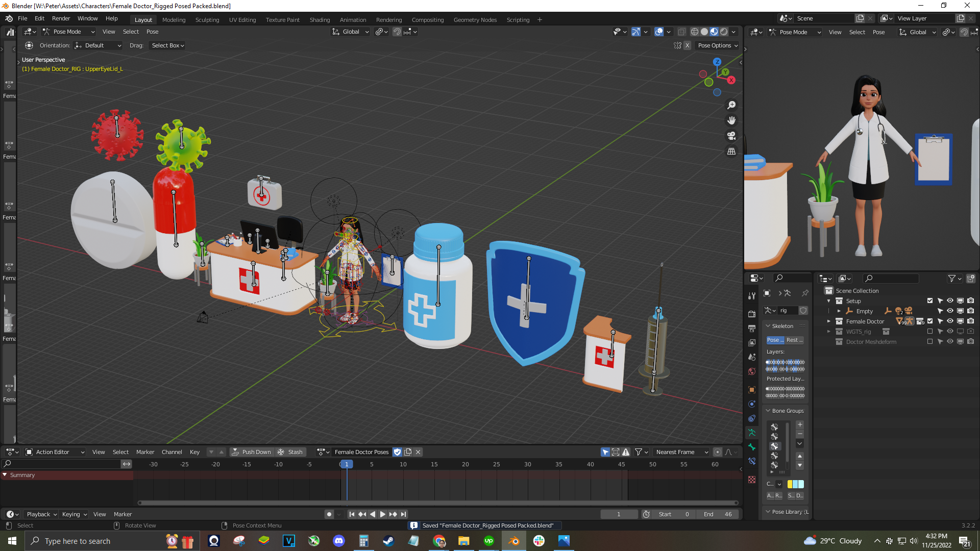Screen dimensions: 980x551
Task: Click the zoom view magnifier icon
Action: [x=731, y=105]
